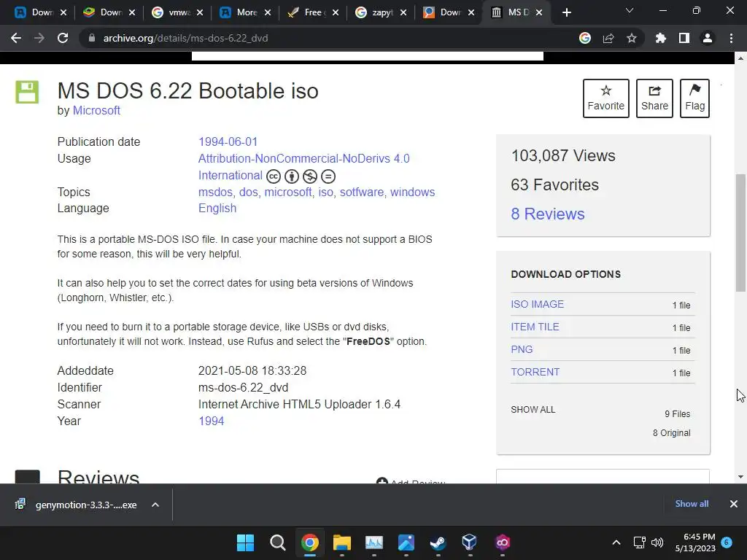Click the volume speaker tray icon
747x560 pixels.
[657, 542]
